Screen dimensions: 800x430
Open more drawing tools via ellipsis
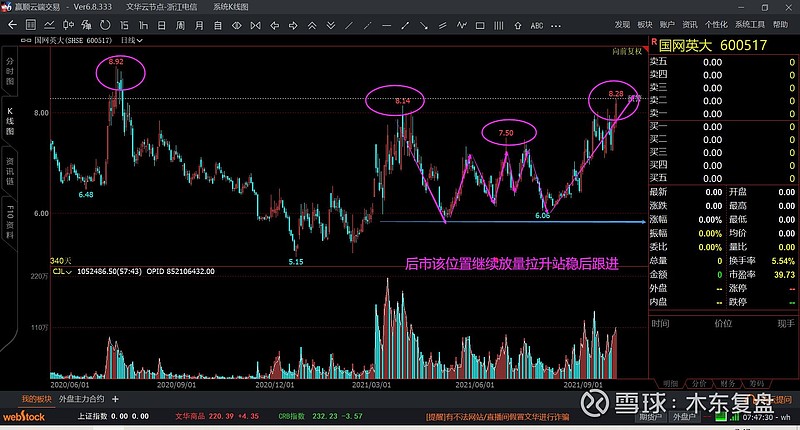(556, 26)
